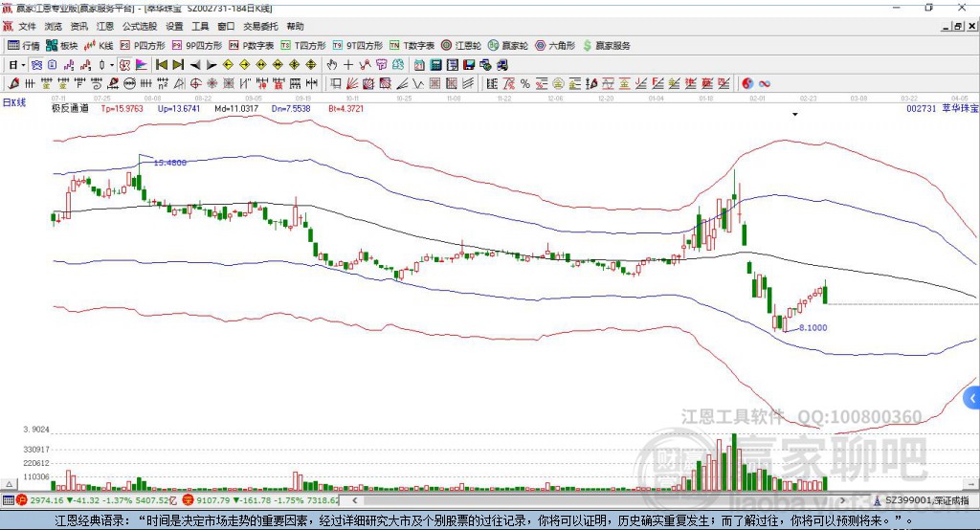Click the small black dropdown triangle above chart

[x=795, y=115]
